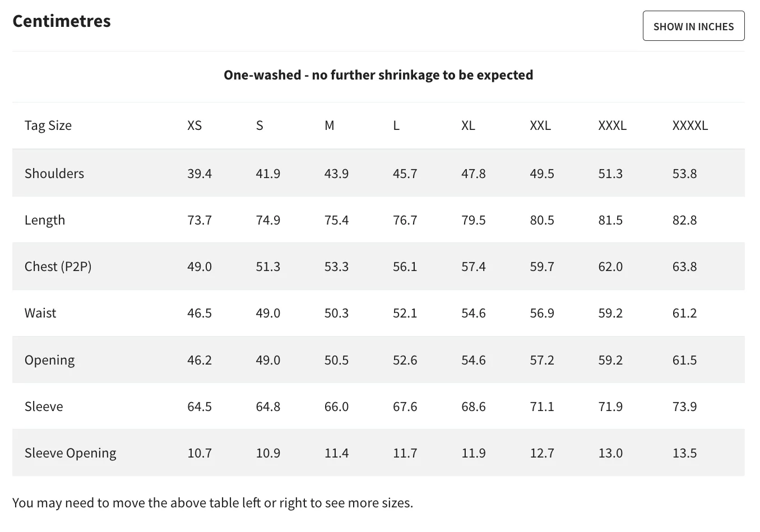Click the move table left or right note
The height and width of the screenshot is (532, 760).
coord(212,503)
